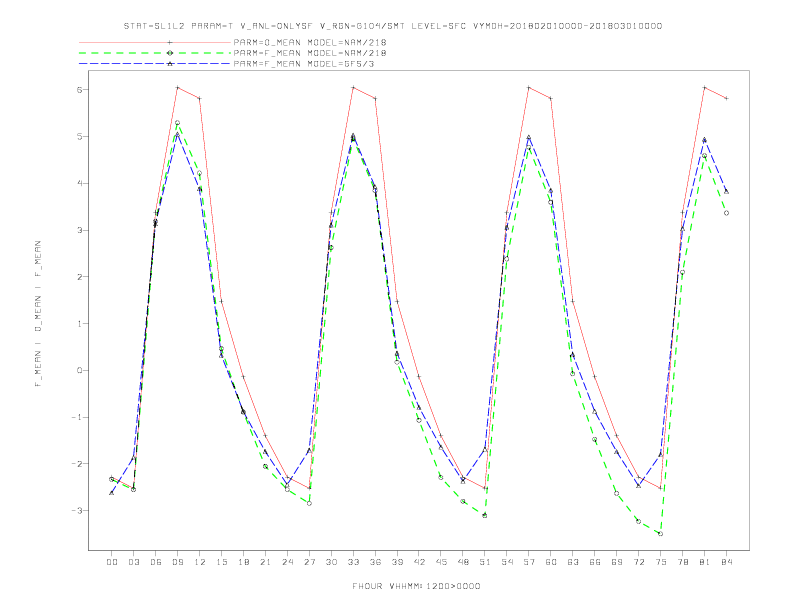Click x-axis tick label 03
The image size is (792, 612).
[x=133, y=562]
